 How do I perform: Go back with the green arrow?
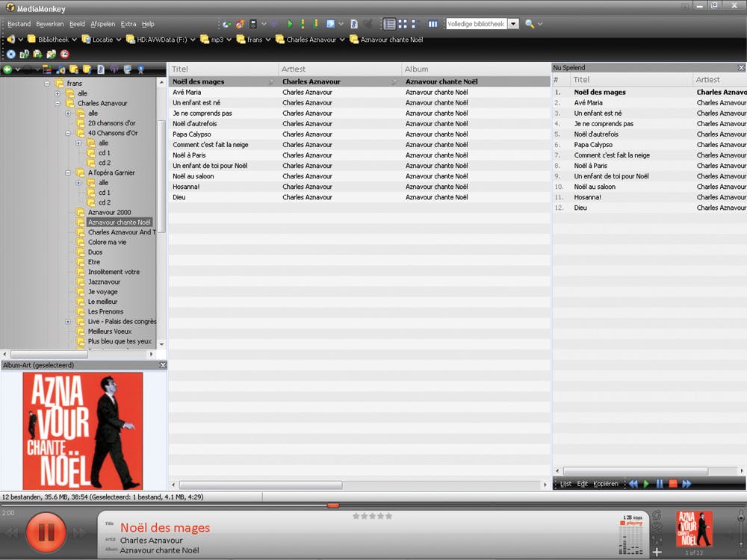[7, 69]
